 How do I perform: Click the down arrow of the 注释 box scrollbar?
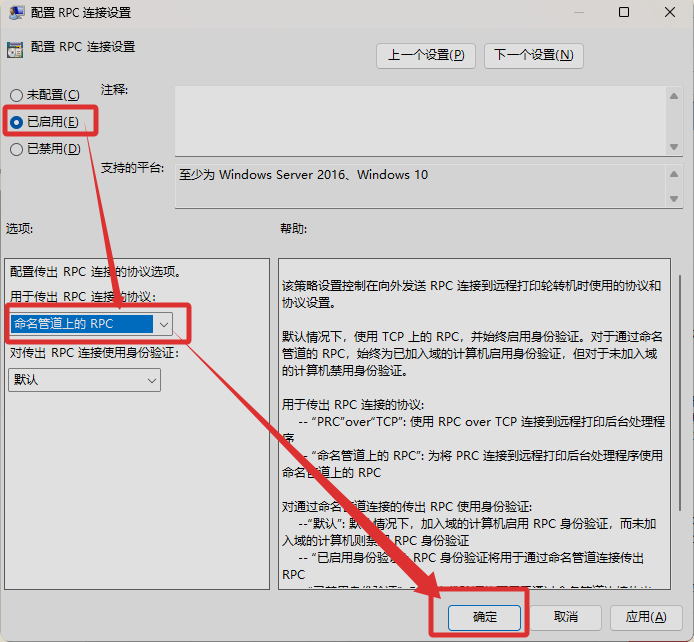[674, 147]
